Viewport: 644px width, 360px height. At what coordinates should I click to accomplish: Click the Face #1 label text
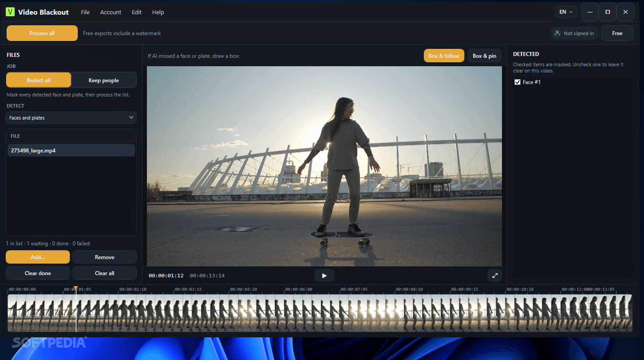[532, 82]
